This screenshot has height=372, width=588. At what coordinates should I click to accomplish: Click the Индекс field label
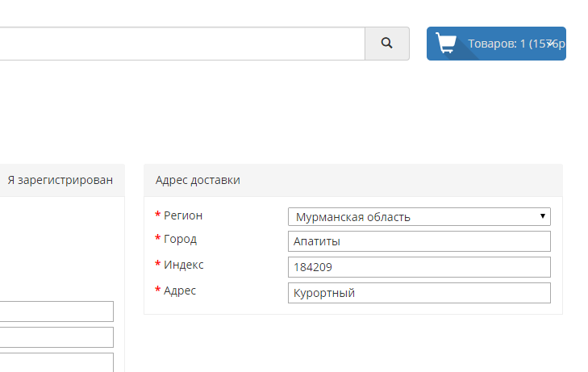coord(183,265)
